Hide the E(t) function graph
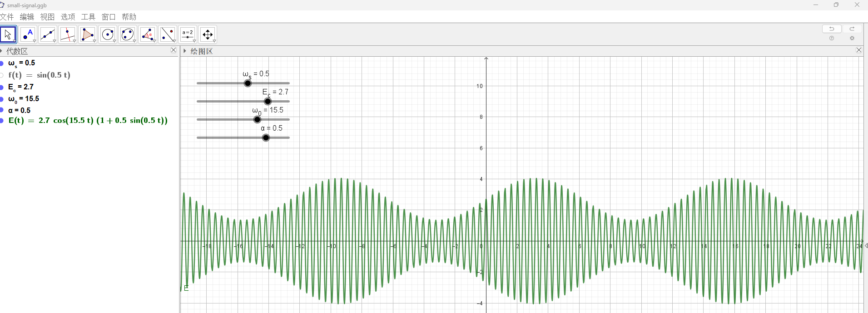The width and height of the screenshot is (868, 313). [2, 121]
